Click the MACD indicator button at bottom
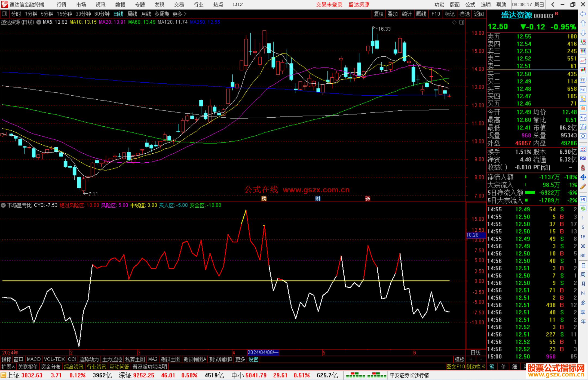The width and height of the screenshot is (588, 380). pos(33,359)
